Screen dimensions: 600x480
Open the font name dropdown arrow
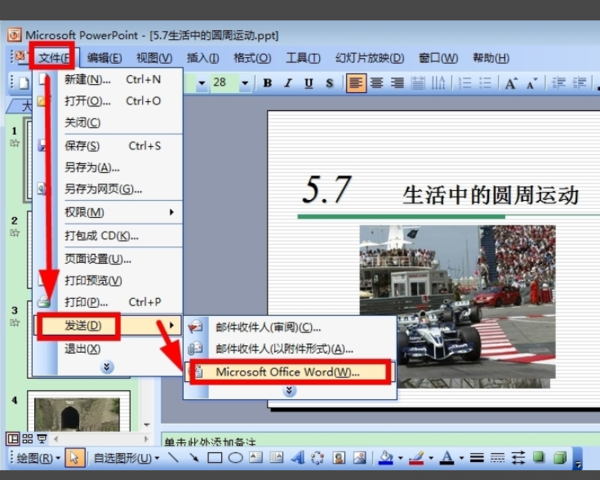202,83
